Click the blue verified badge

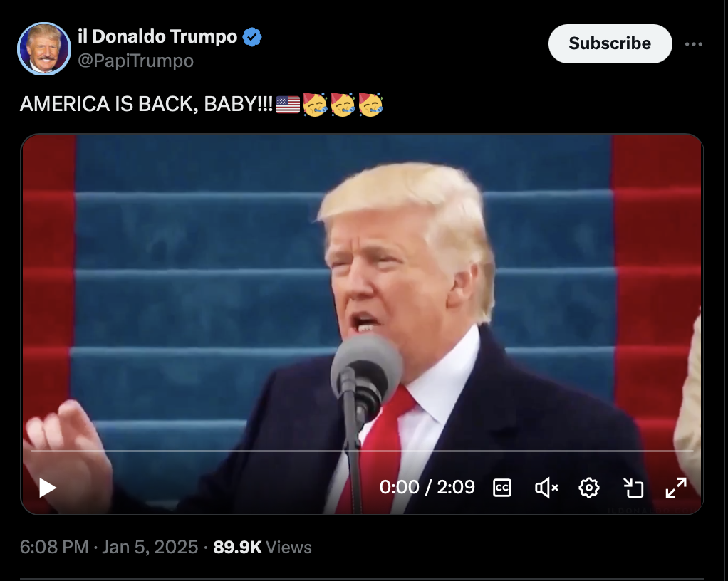252,36
